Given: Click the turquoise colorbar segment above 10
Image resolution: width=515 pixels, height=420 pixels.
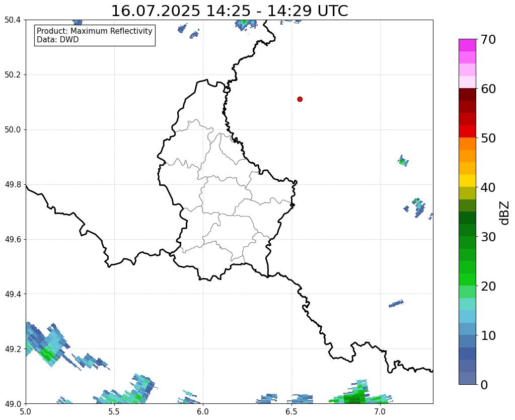Looking at the screenshot, I should (467, 304).
